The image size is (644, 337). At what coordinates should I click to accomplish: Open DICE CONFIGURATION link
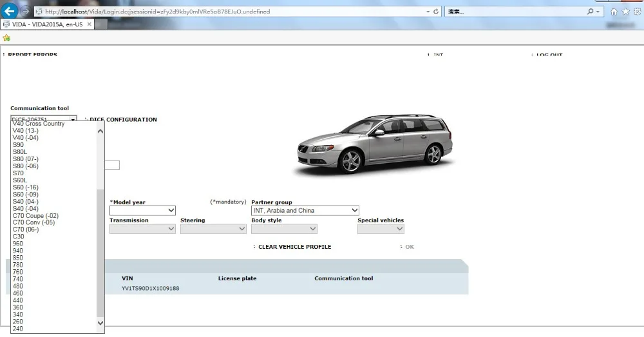click(123, 120)
